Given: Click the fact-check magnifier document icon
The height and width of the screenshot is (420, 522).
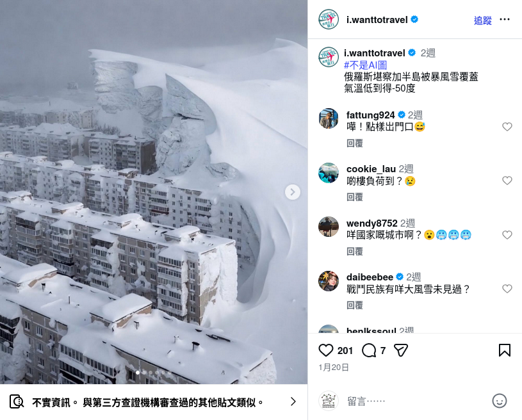Looking at the screenshot, I should click(17, 401).
